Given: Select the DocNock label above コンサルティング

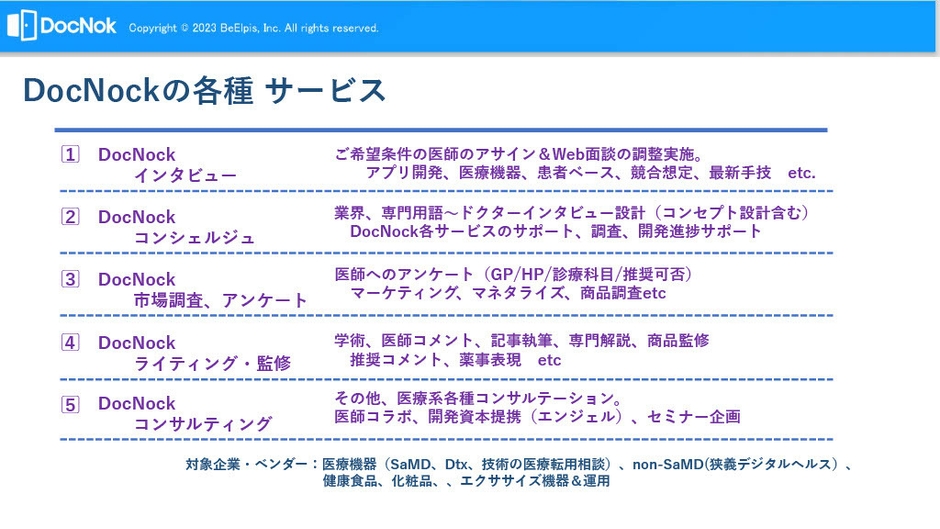Looking at the screenshot, I should [137, 404].
